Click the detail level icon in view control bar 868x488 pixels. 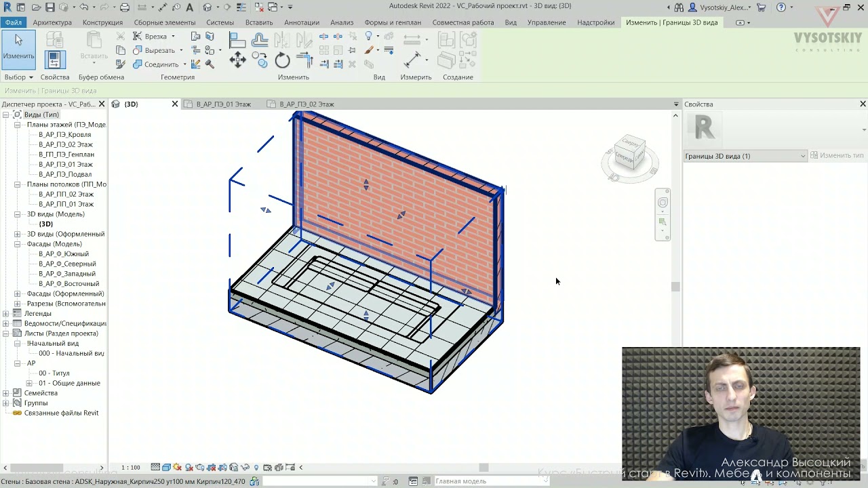tap(155, 467)
